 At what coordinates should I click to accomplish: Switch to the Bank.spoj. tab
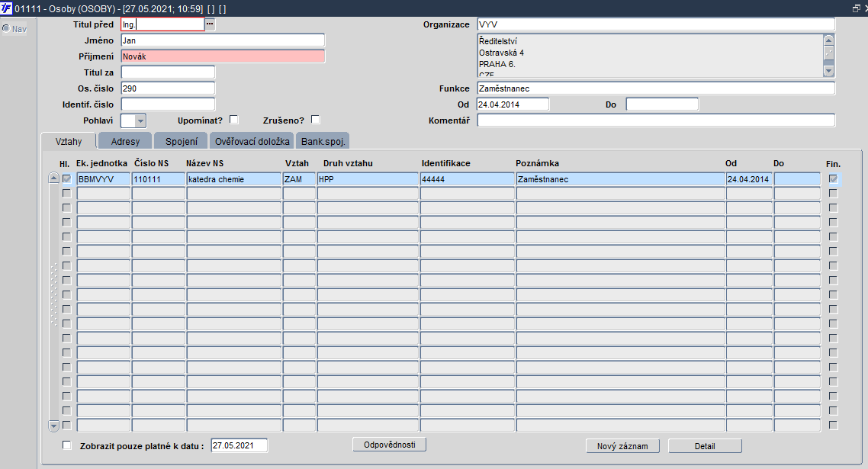coord(323,141)
